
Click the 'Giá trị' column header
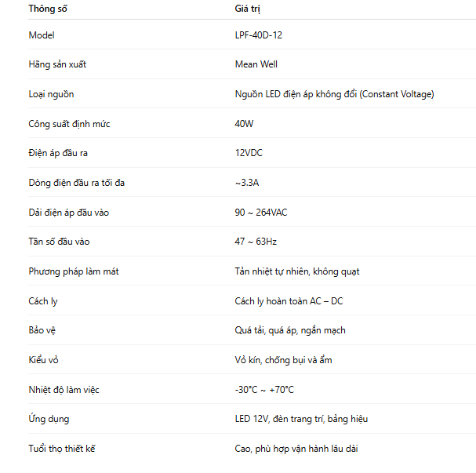pyautogui.click(x=248, y=9)
